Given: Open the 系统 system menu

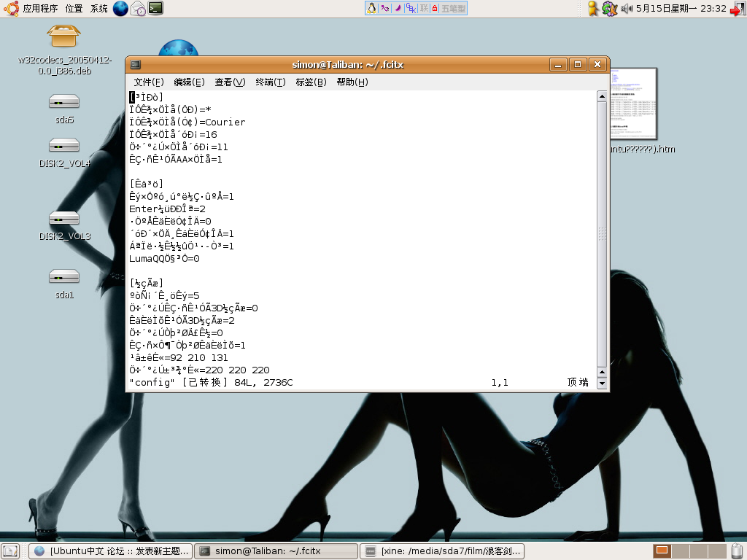Looking at the screenshot, I should (x=99, y=8).
